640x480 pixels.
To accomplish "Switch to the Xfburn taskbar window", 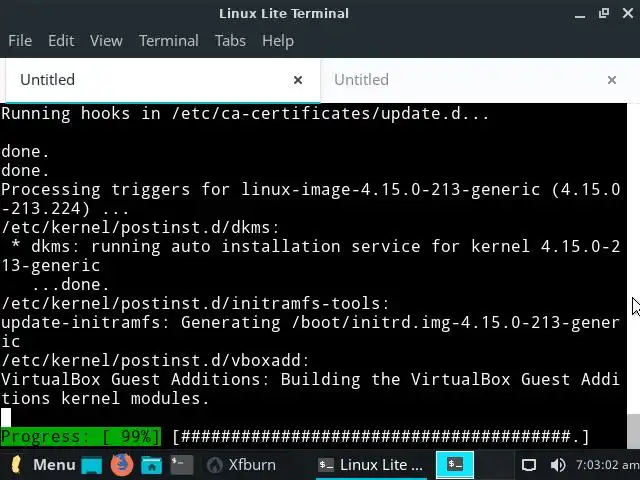I will 241,465.
